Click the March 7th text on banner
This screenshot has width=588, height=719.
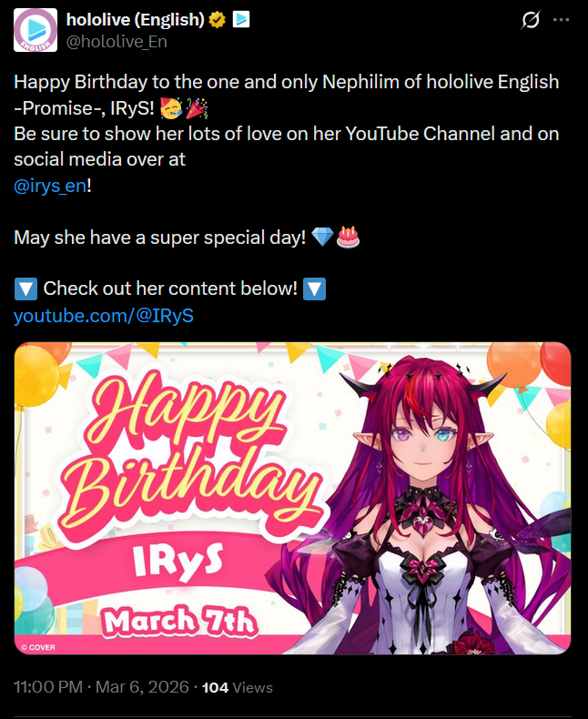coord(179,622)
